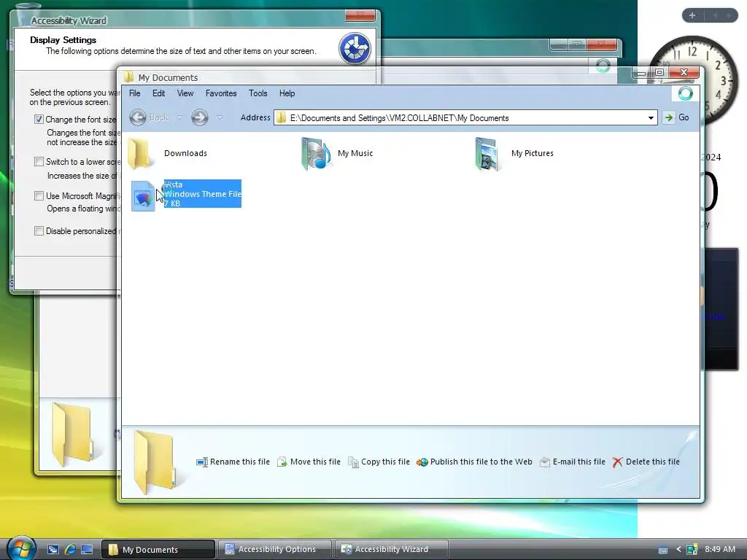Click the E-mail this file icon
The width and height of the screenshot is (747, 560).
544,462
